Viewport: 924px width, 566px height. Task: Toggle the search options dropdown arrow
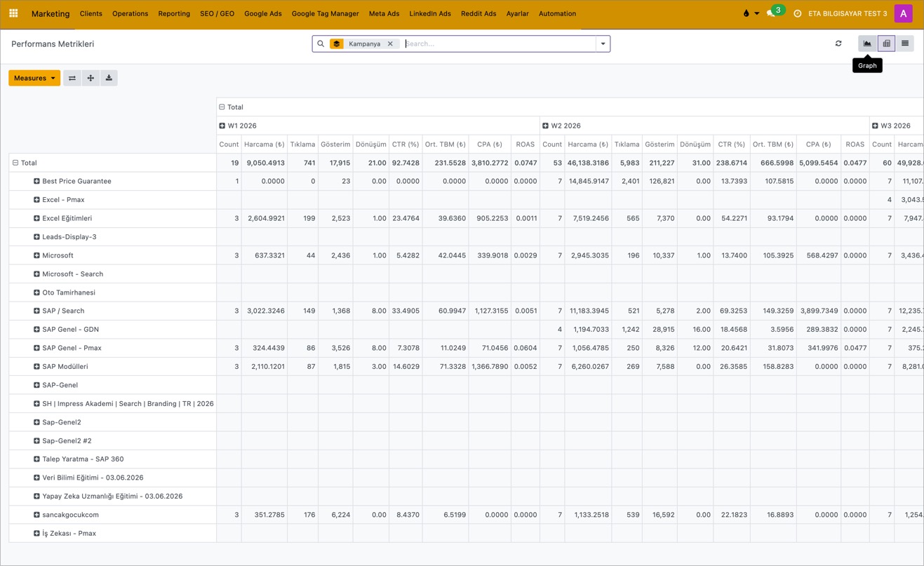[603, 43]
